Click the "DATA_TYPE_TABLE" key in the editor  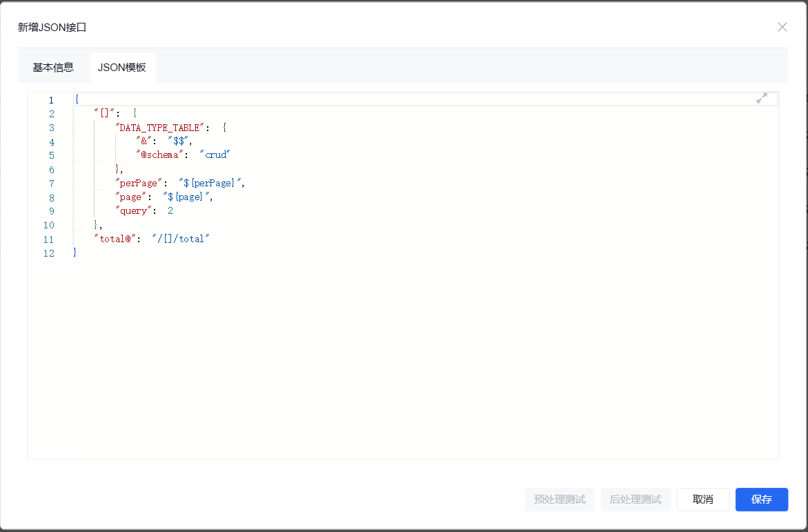tap(160, 128)
